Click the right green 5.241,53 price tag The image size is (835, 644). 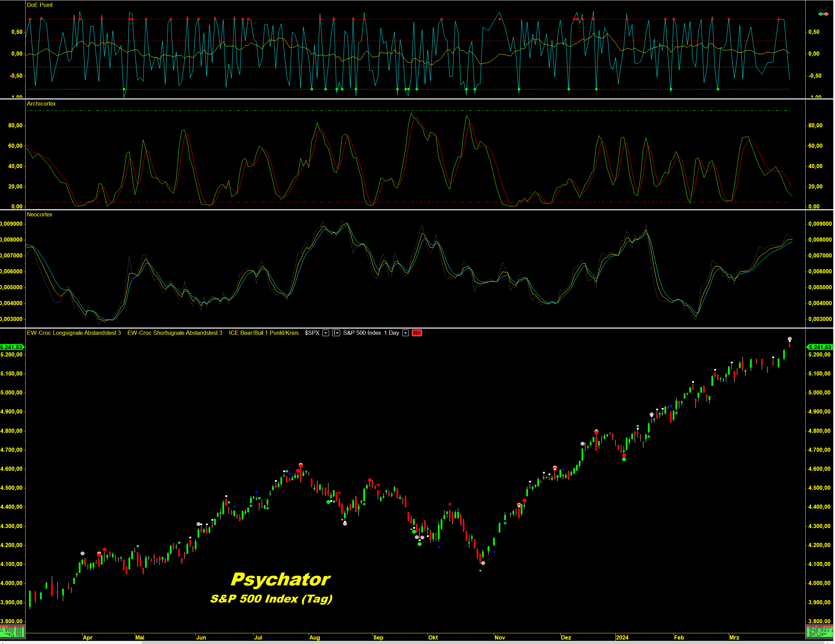(x=819, y=347)
